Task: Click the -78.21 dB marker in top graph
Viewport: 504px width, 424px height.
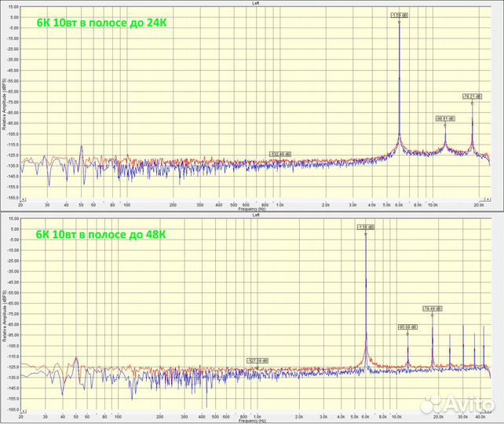Action: [x=472, y=97]
